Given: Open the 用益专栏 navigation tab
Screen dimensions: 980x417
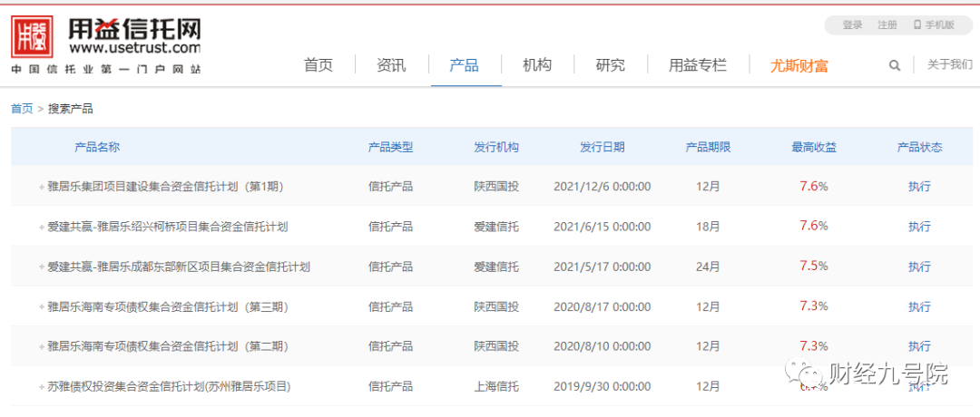Looking at the screenshot, I should [x=698, y=65].
